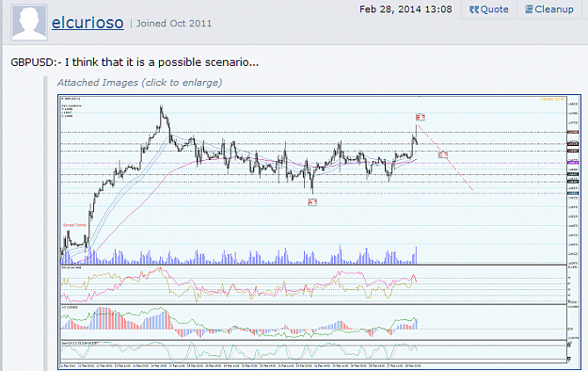Click the Cleanup icon
Image resolution: width=588 pixels, height=371 pixels.
(529, 9)
